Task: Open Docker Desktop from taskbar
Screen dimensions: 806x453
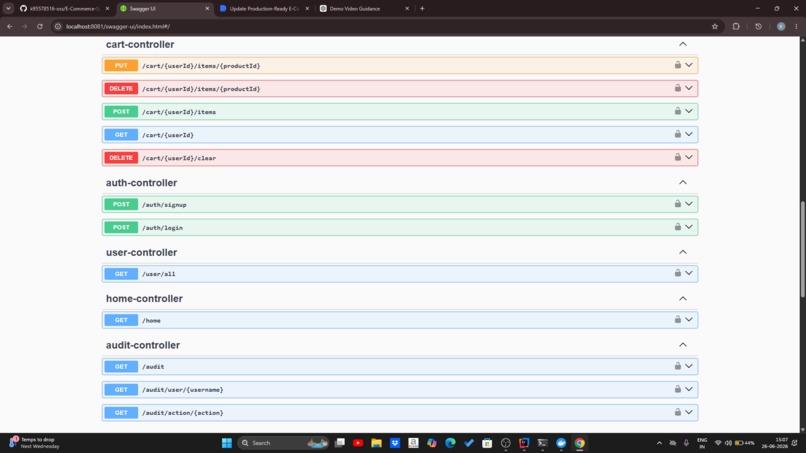Action: click(561, 443)
